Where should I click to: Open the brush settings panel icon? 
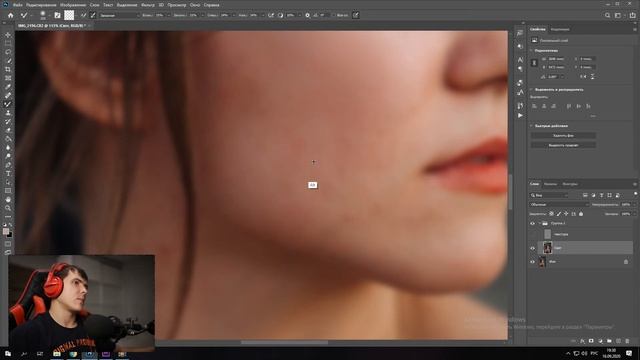coord(57,15)
